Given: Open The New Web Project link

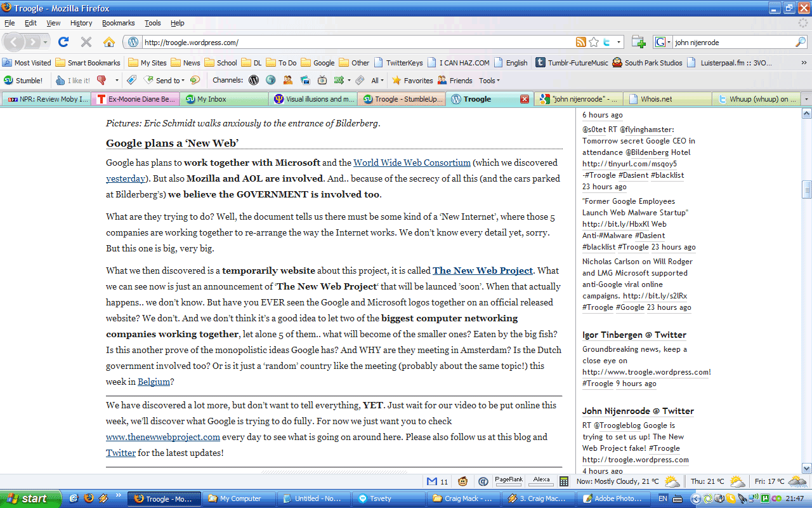Looking at the screenshot, I should point(482,271).
